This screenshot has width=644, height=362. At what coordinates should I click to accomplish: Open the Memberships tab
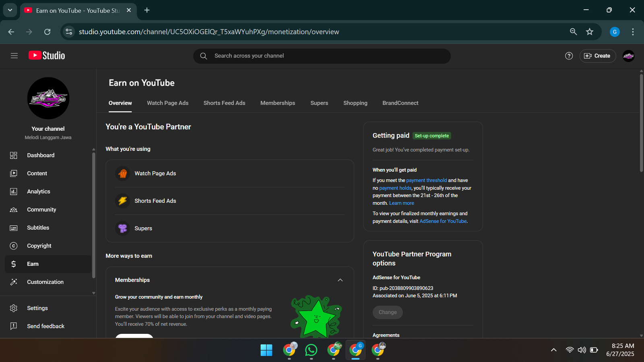coord(278,103)
